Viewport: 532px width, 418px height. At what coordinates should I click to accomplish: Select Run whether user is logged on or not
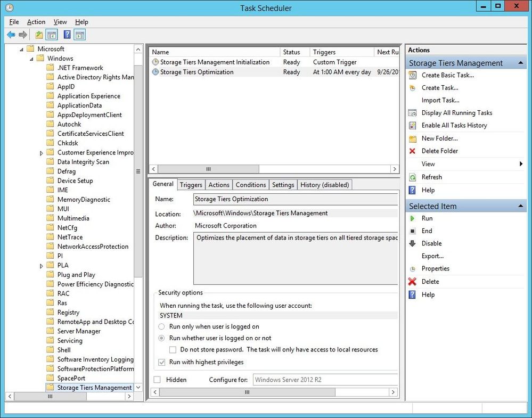point(162,338)
